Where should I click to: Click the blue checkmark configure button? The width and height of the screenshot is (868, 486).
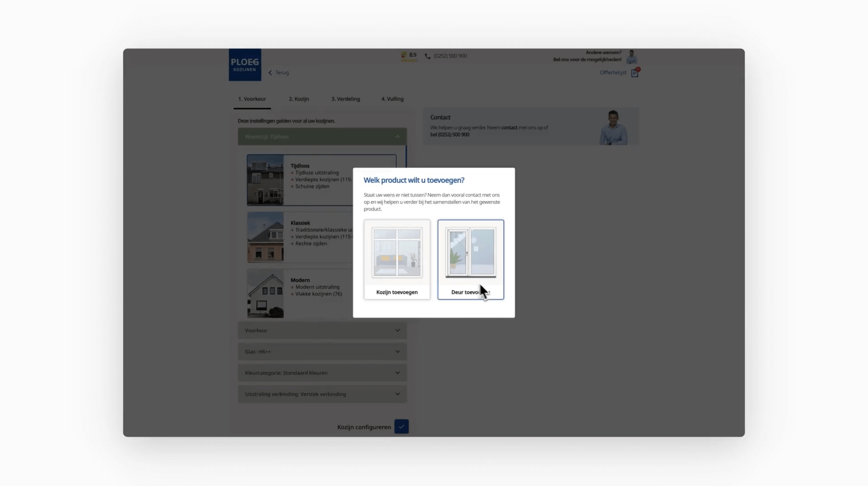pos(401,426)
